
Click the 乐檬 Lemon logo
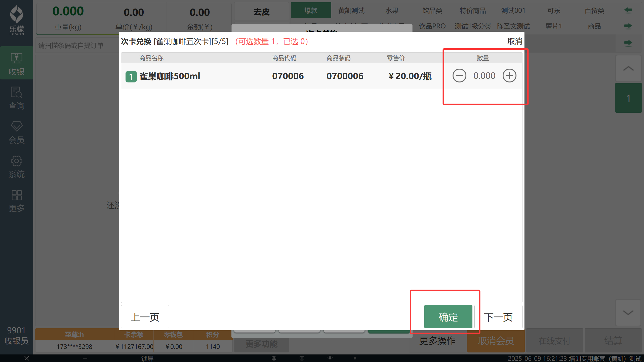17,20
